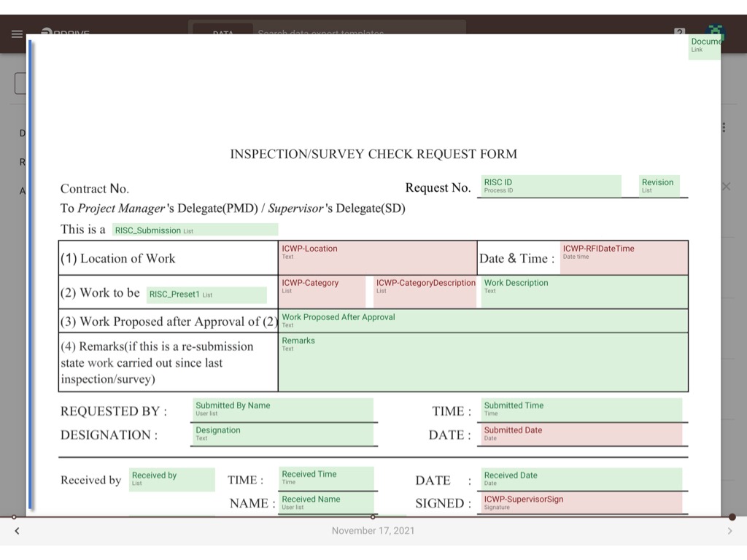Screen dimensions: 747x560
Task: Select the Submitted Date field
Action: coord(581,435)
